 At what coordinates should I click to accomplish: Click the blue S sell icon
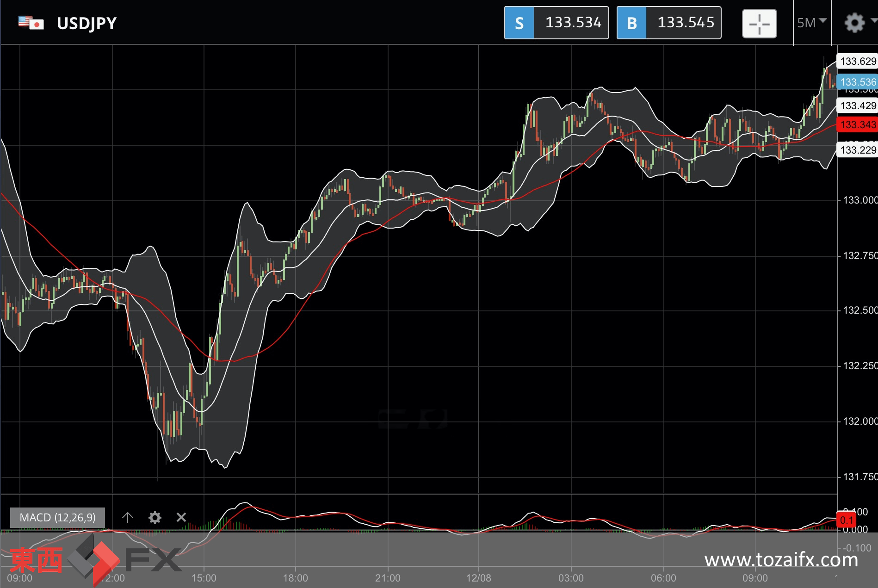[x=519, y=23]
